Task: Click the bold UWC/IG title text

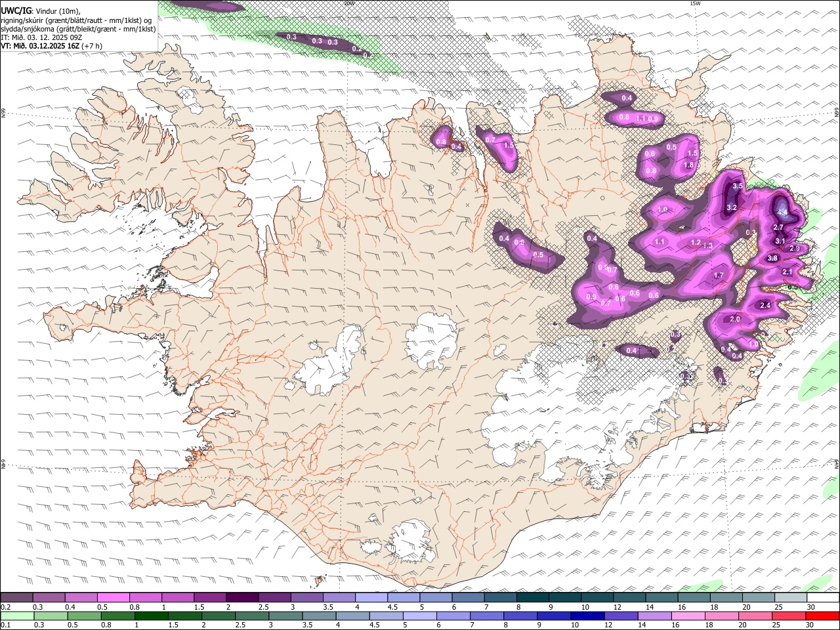Action: [x=16, y=11]
